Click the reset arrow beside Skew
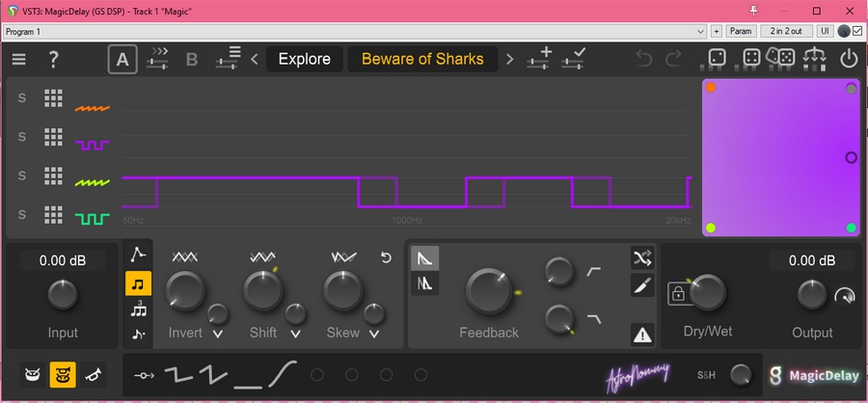Screen dimensions: 868x403 pyautogui.click(x=387, y=257)
